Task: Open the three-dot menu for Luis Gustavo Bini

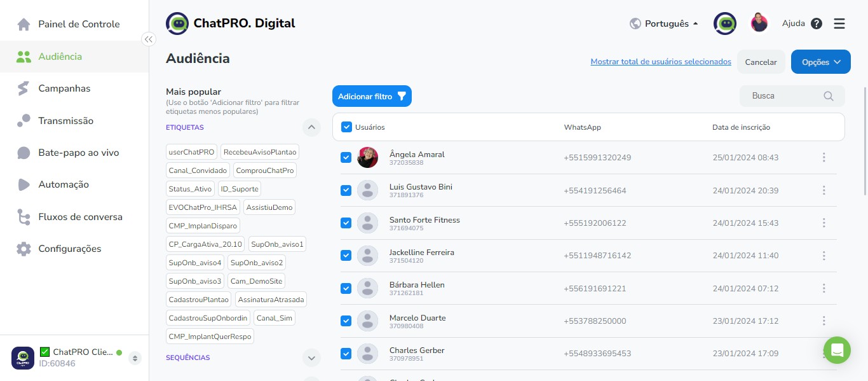Action: click(824, 190)
